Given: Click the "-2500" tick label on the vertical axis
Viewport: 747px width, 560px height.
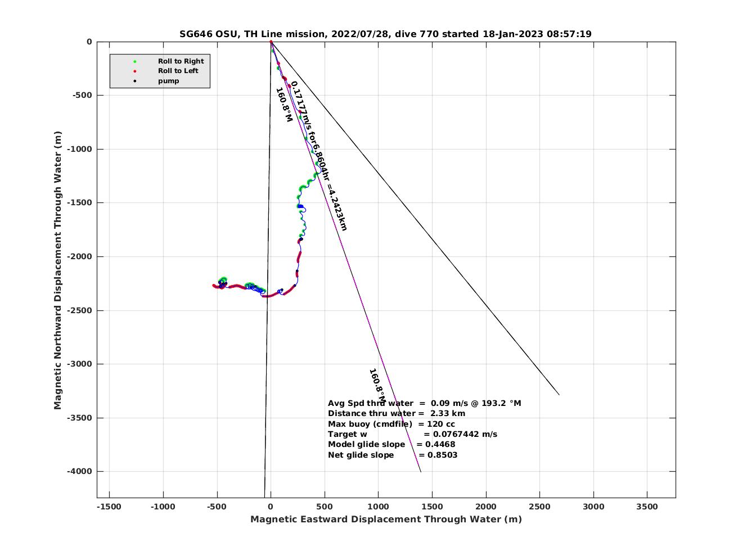Looking at the screenshot, I should (80, 310).
